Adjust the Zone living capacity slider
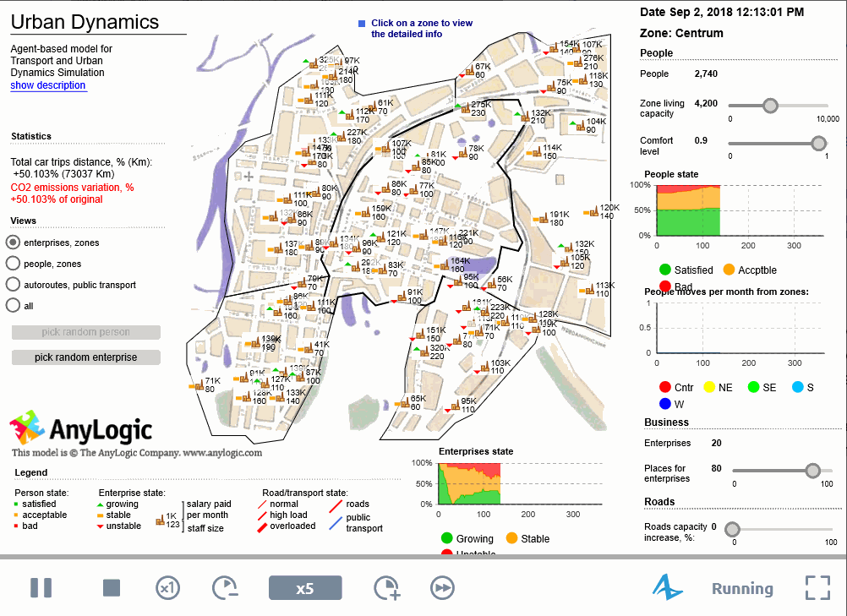 770,106
